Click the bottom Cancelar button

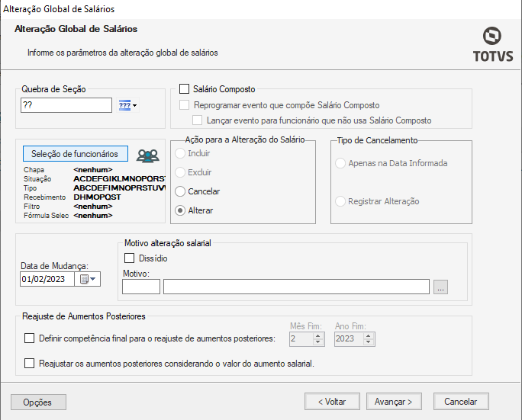pyautogui.click(x=460, y=402)
